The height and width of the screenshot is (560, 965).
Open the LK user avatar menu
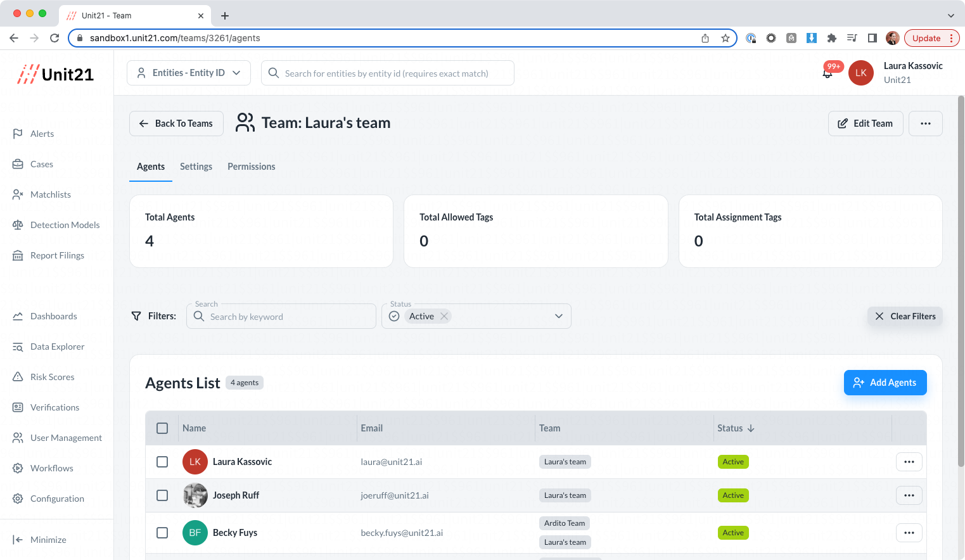pos(861,73)
